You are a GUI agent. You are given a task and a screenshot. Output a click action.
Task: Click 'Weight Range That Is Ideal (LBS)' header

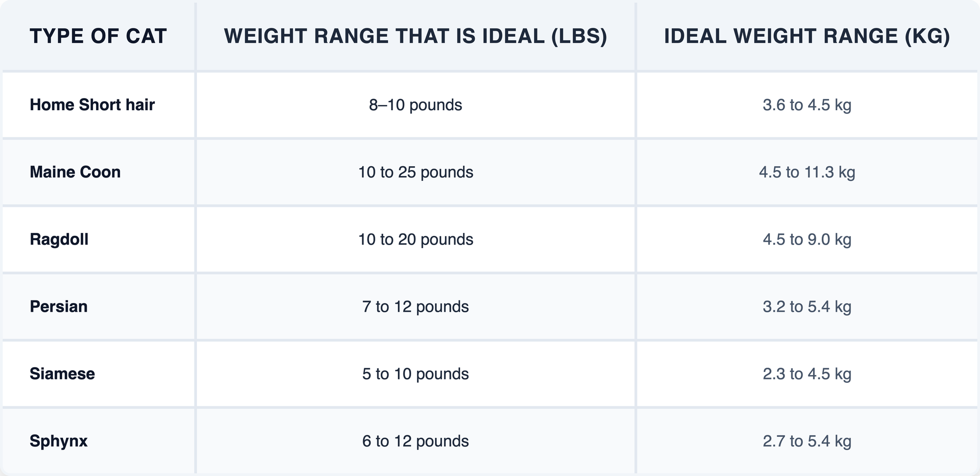pos(416,37)
